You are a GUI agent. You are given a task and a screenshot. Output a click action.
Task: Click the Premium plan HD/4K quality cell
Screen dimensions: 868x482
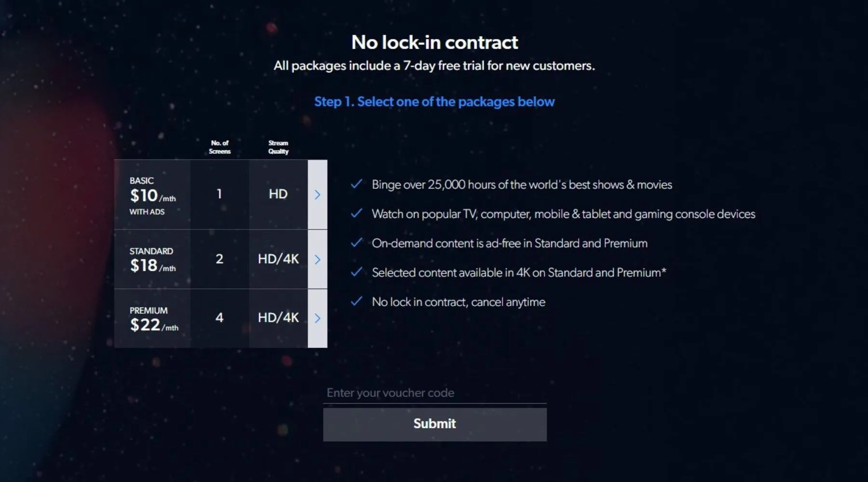(x=278, y=318)
